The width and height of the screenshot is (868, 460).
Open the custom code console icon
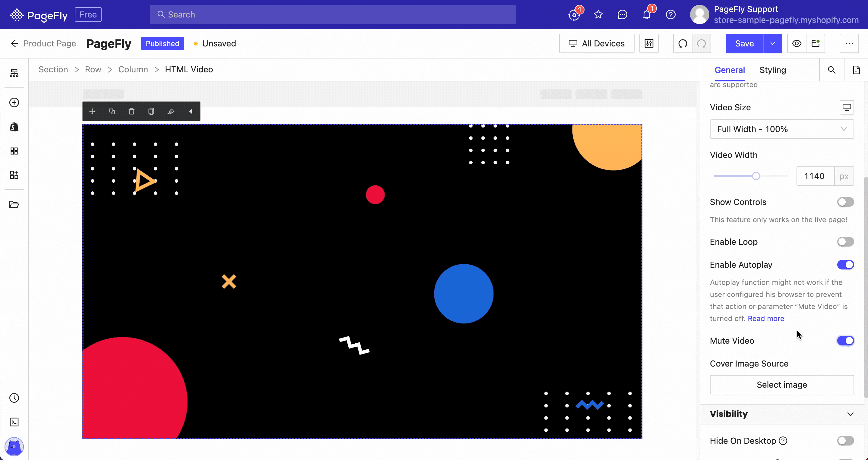point(14,422)
